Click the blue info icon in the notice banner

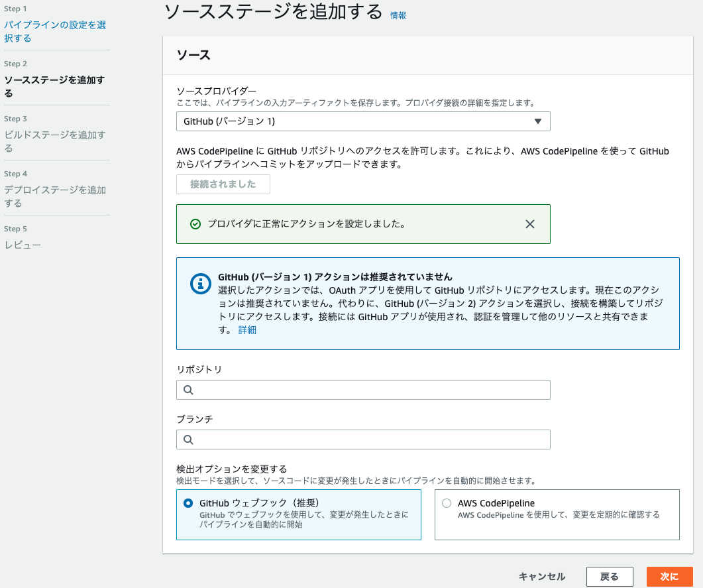[201, 284]
